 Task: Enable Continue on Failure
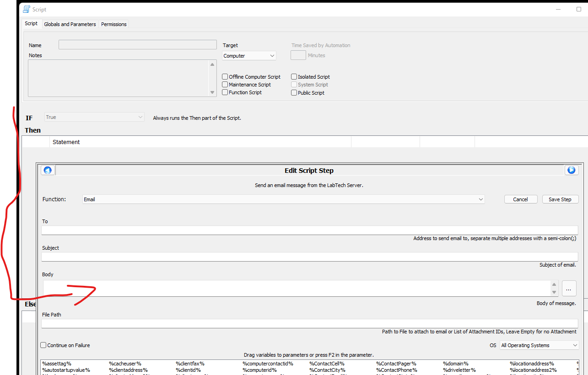click(x=43, y=345)
